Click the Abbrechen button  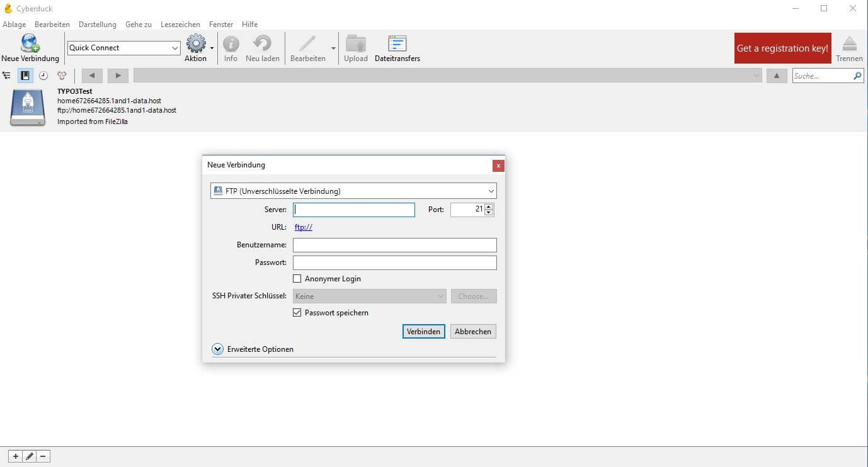(x=473, y=332)
